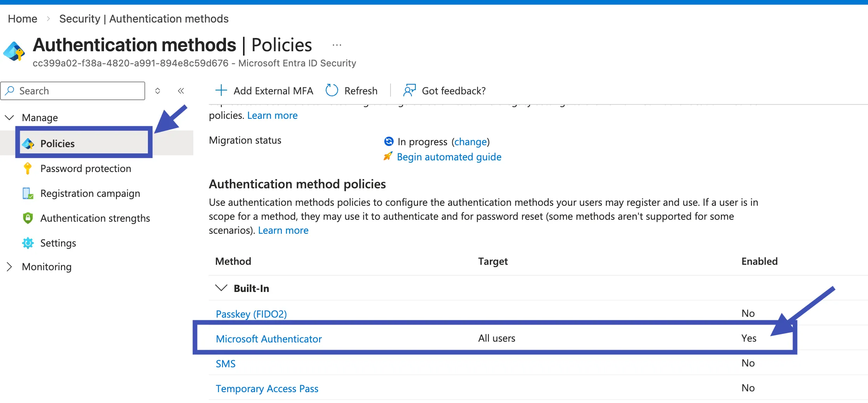The image size is (868, 403).
Task: Open Passkey (FIDO2) method
Action: [251, 314]
